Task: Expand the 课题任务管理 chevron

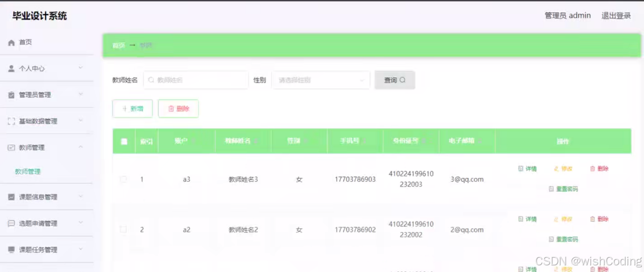Action: coord(80,250)
